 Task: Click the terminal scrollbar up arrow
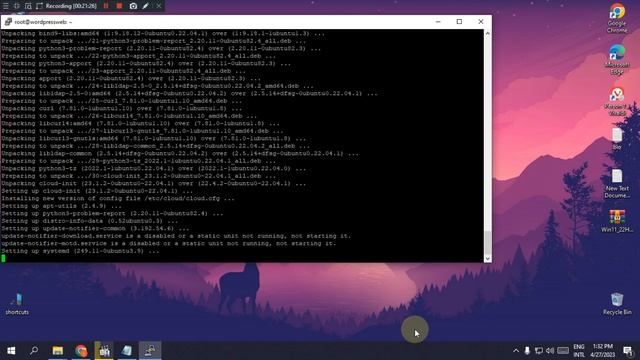(487, 33)
